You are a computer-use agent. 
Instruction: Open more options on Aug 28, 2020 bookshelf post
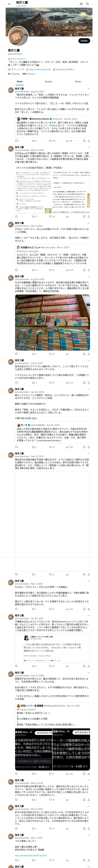point(89,276)
